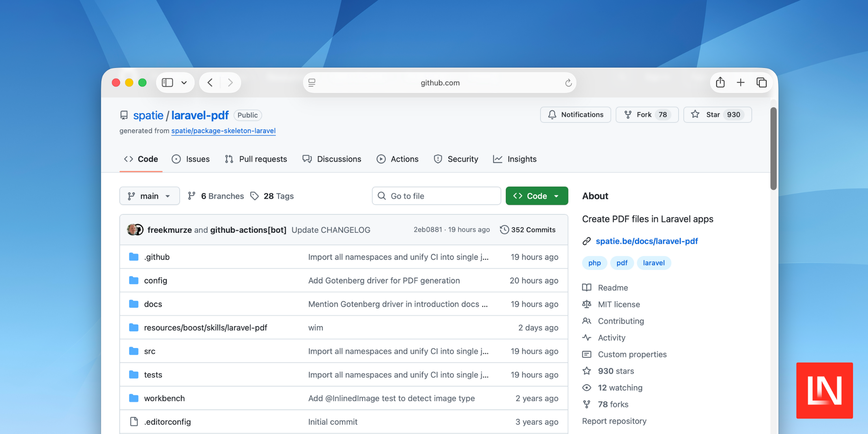Click the tags icon beside 28 Tags
The image size is (868, 434).
tap(255, 196)
